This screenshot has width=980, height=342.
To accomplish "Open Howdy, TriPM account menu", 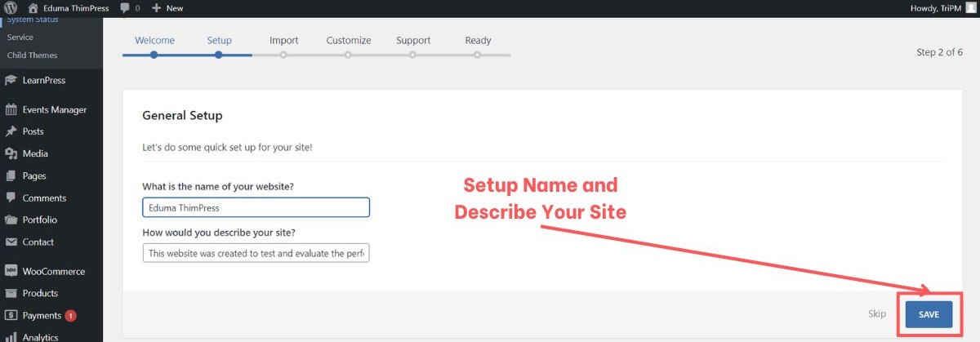I will click(935, 8).
